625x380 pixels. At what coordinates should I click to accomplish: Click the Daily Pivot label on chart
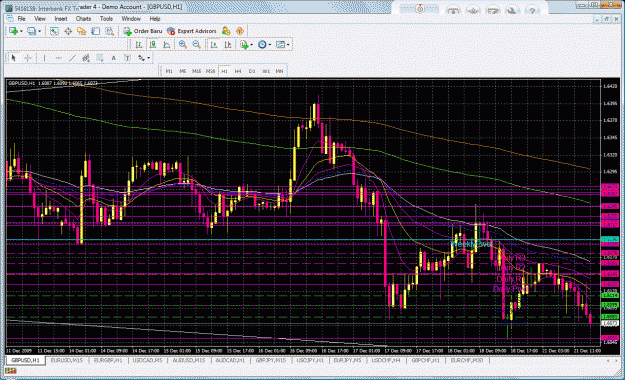tap(511, 289)
